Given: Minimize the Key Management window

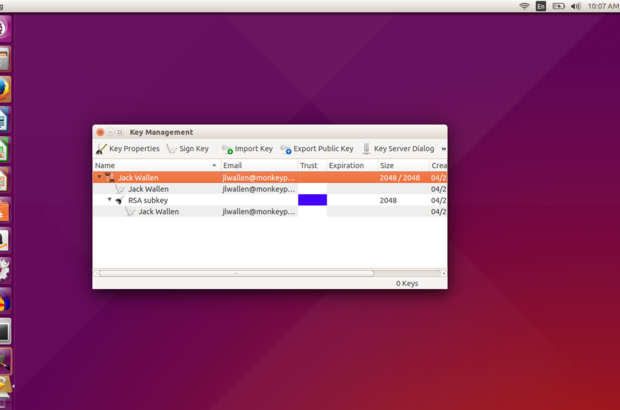Looking at the screenshot, I should [x=110, y=132].
